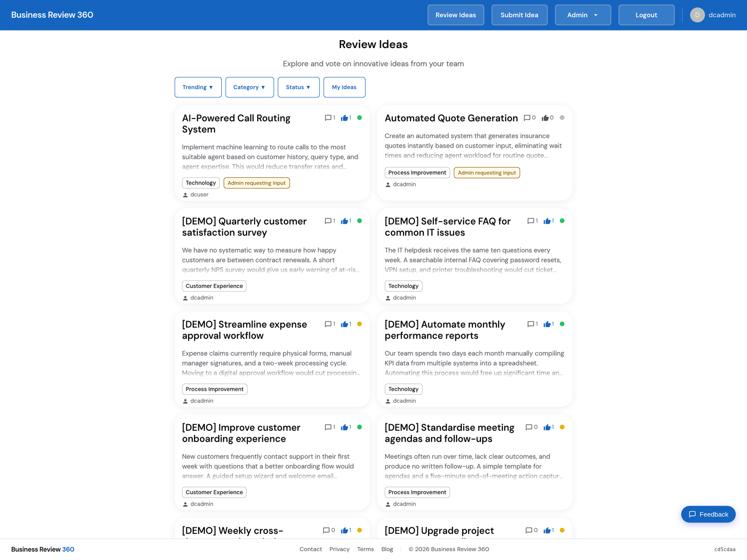Viewport: 747px width, 560px height.
Task: Click grey status dot on Automated Quote Generation
Action: pos(562,118)
